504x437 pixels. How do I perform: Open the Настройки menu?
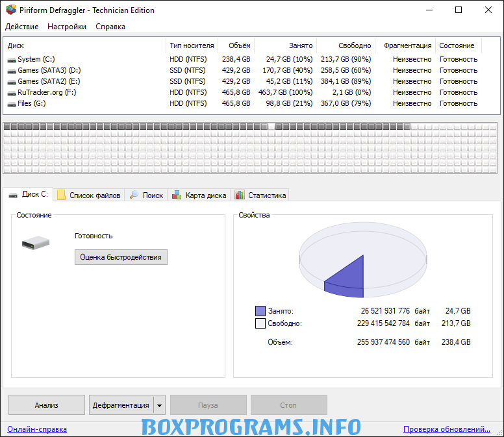[67, 27]
